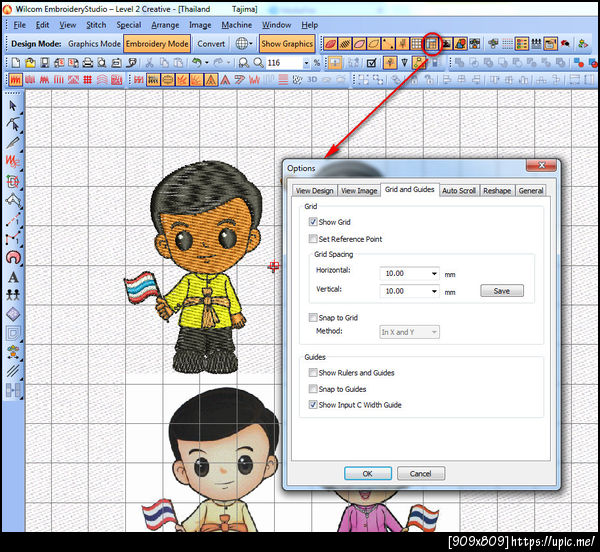This screenshot has height=552, width=600.
Task: Click the red leaf stitch view icon
Action: (330, 44)
